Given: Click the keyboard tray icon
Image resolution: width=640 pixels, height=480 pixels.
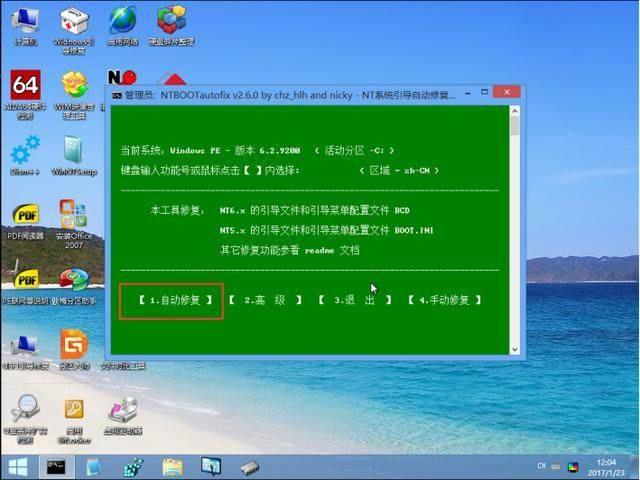Looking at the screenshot, I should coord(556,467).
